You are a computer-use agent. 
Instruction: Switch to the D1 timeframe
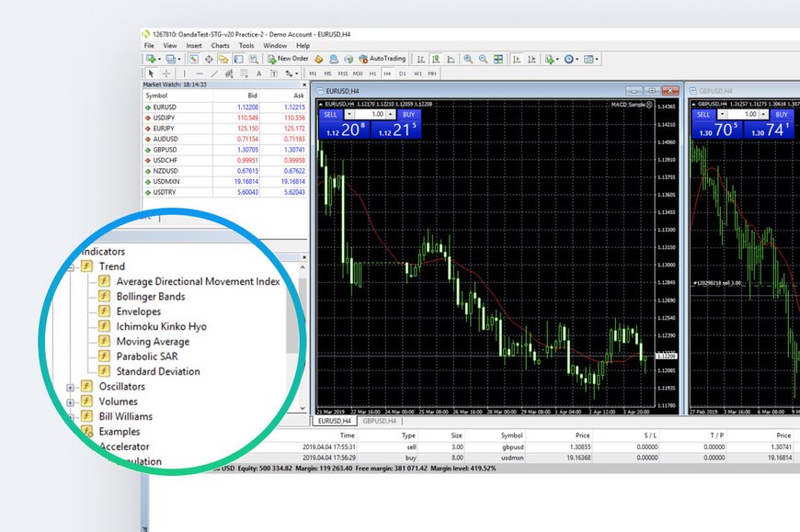click(x=402, y=73)
